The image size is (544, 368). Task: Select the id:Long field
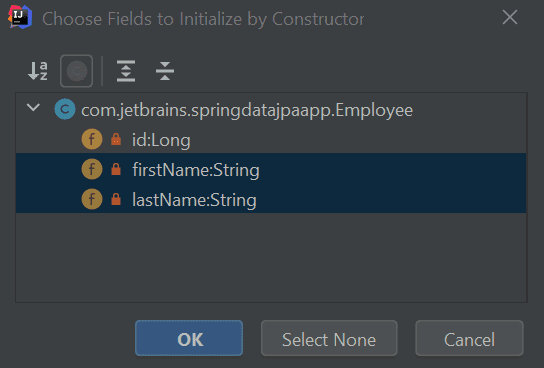coord(271,139)
